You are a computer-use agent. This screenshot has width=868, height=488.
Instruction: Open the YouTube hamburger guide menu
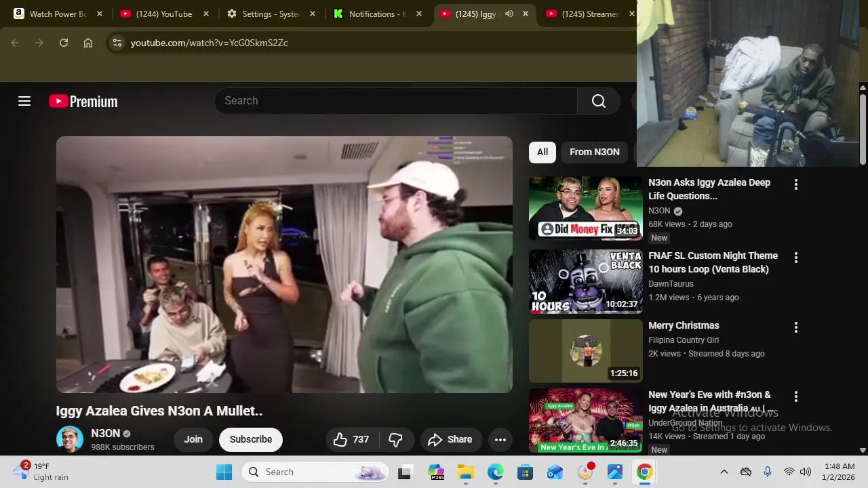click(24, 101)
